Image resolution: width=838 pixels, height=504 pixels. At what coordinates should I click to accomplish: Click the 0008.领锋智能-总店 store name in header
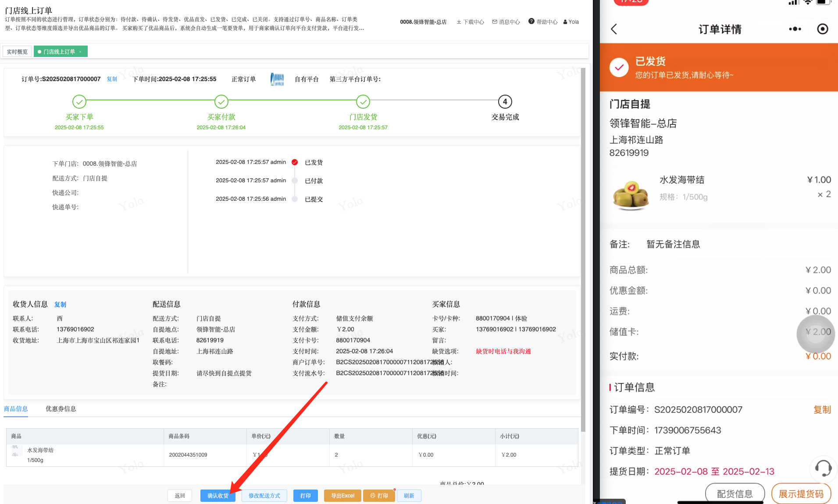tap(423, 22)
